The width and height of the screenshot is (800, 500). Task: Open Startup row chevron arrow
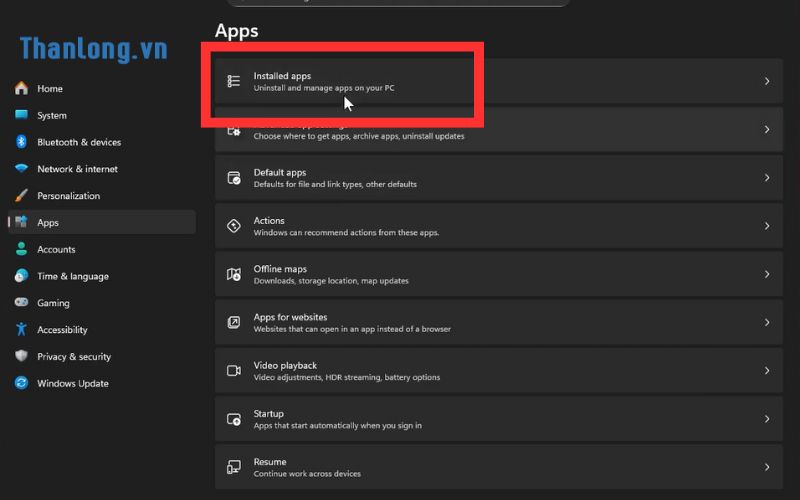767,419
